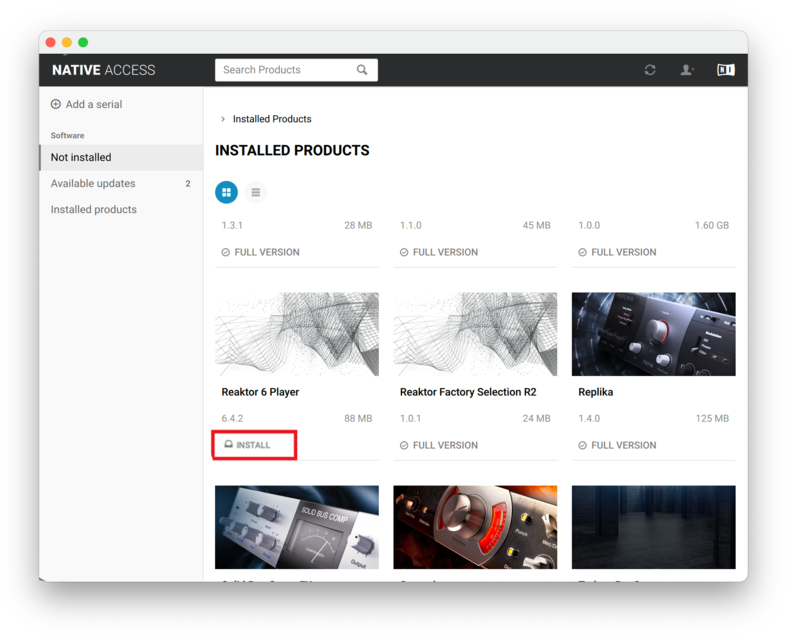The height and width of the screenshot is (642, 800).
Task: Open the Replika product thumbnail
Action: [x=653, y=334]
